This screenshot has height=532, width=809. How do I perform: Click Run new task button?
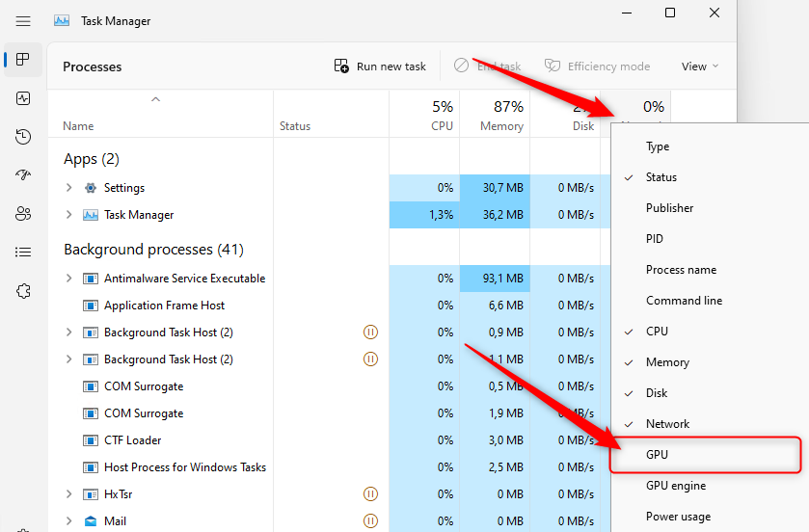coord(380,66)
